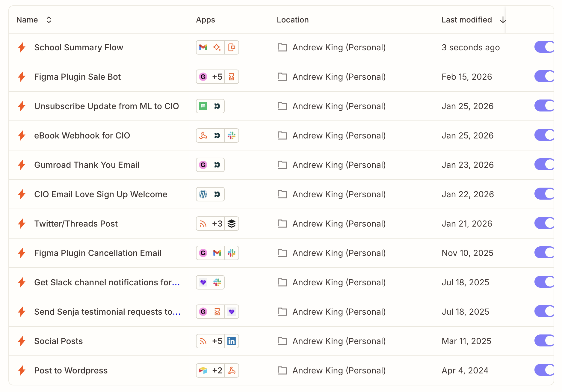Select the LinkedIn icon on Social Posts
The height and width of the screenshot is (392, 562).
pos(232,341)
